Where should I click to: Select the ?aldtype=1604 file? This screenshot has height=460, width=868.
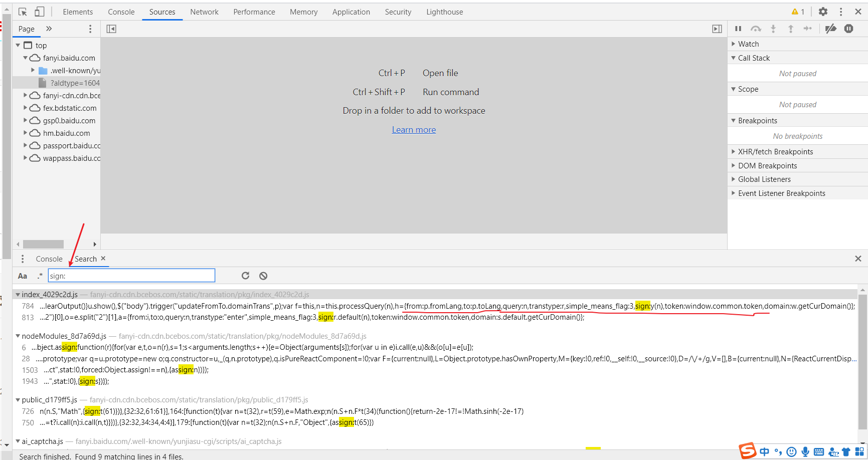[75, 83]
